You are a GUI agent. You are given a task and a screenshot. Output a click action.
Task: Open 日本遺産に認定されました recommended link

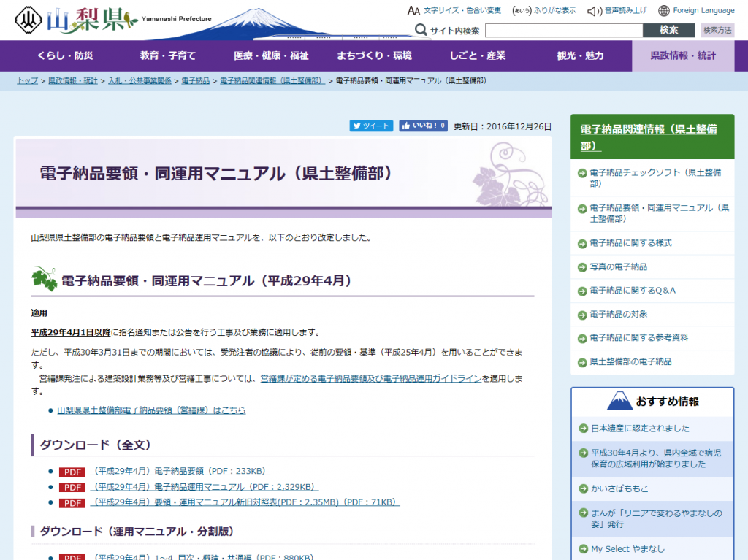tap(639, 429)
